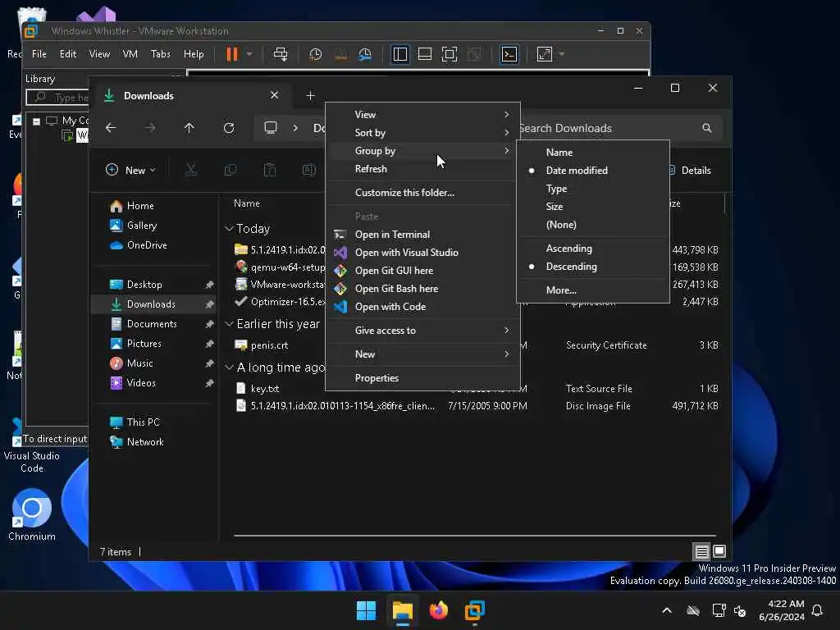This screenshot has width=840, height=630.
Task: Open View submenu in context menu
Action: click(x=422, y=115)
